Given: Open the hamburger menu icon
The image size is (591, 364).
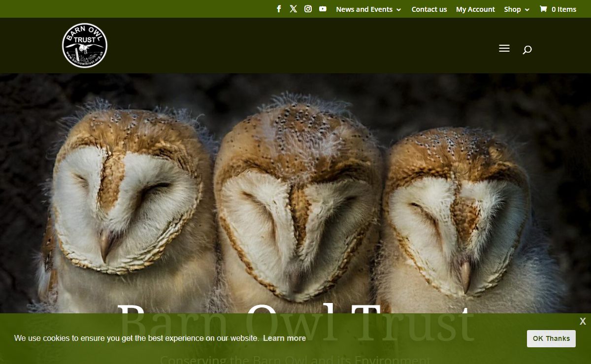Looking at the screenshot, I should click(504, 48).
